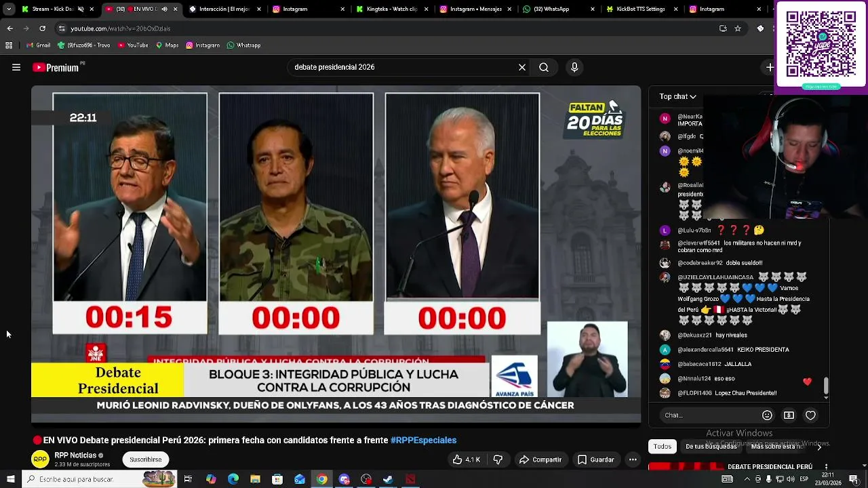Open more actions three-dot menu
The image size is (868, 488).
tap(633, 460)
